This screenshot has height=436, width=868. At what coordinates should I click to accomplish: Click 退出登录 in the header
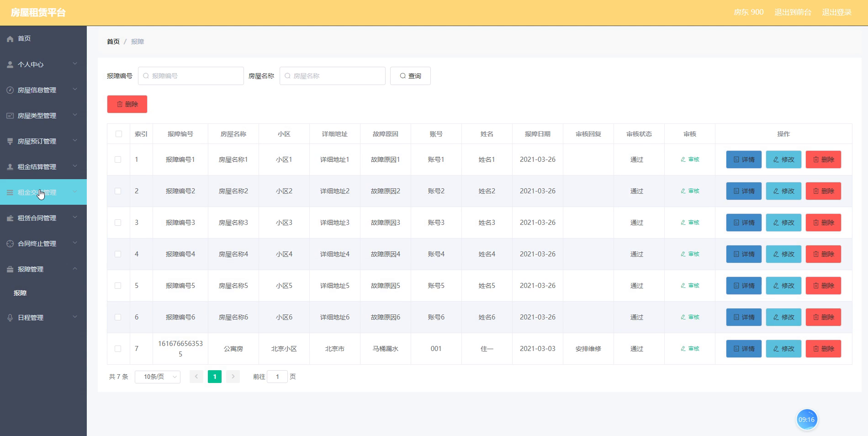coord(836,12)
